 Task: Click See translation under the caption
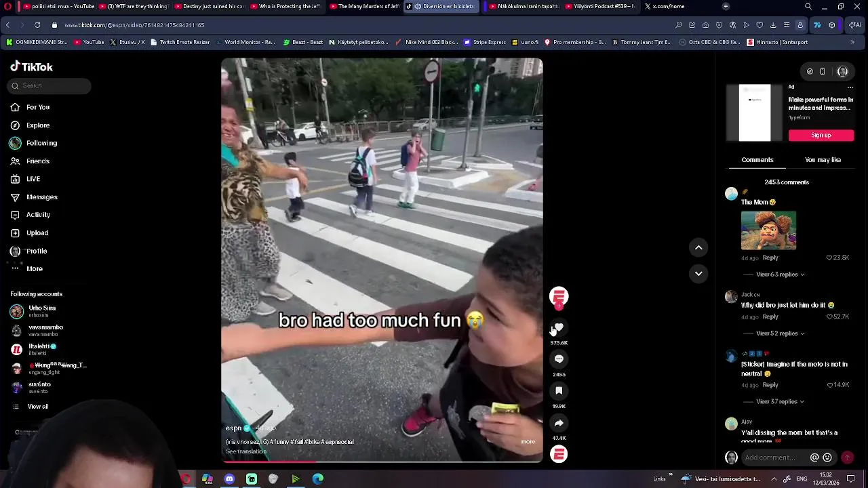click(246, 451)
